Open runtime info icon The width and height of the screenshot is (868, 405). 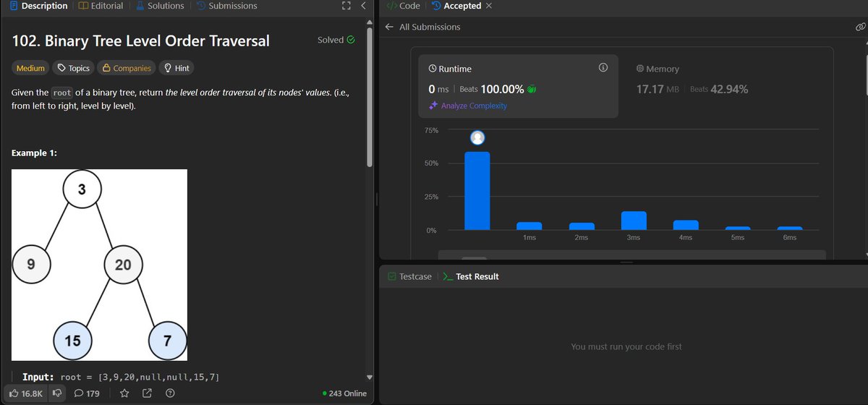point(603,68)
